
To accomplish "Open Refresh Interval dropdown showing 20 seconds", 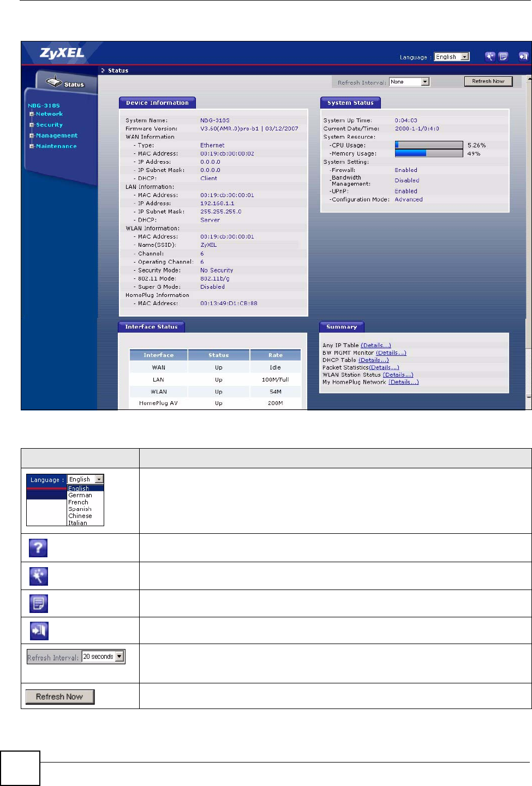I will click(x=103, y=657).
